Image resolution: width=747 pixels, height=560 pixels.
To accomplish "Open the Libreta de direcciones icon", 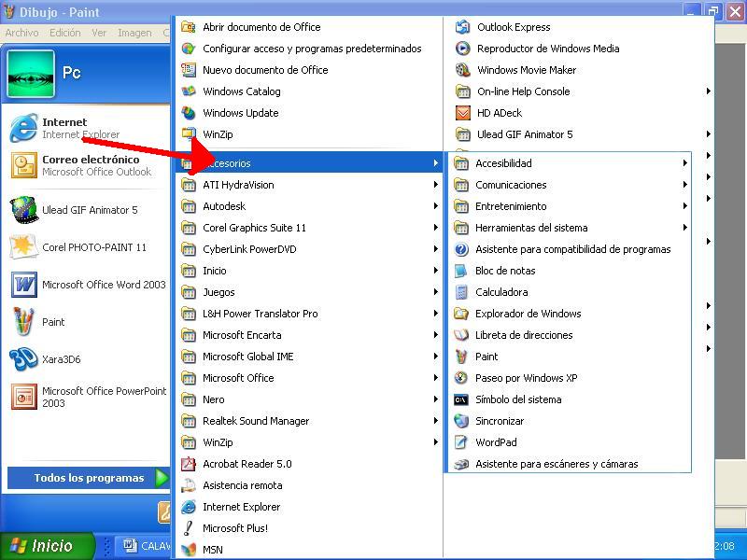I will 461,335.
